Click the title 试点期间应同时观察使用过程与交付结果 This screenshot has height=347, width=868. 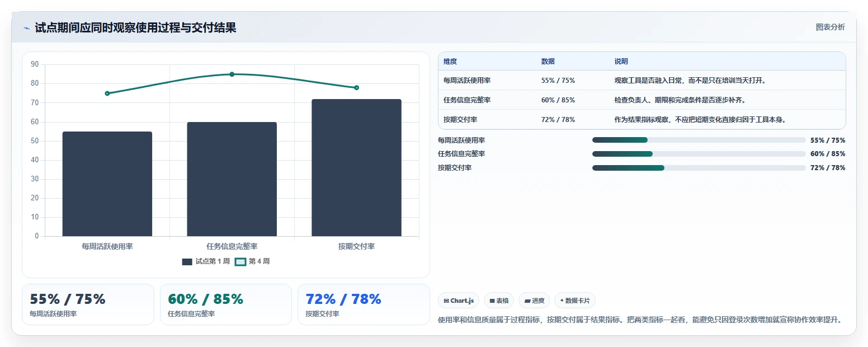[x=135, y=28]
